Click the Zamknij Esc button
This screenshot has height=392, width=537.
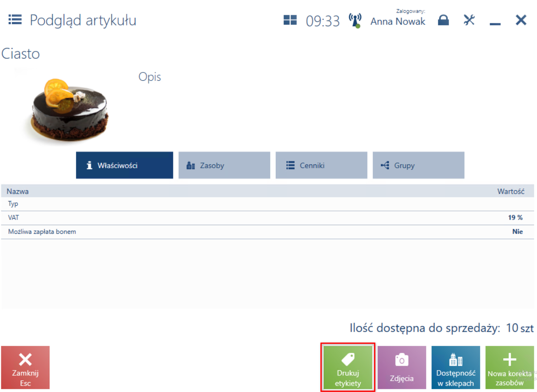point(25,367)
